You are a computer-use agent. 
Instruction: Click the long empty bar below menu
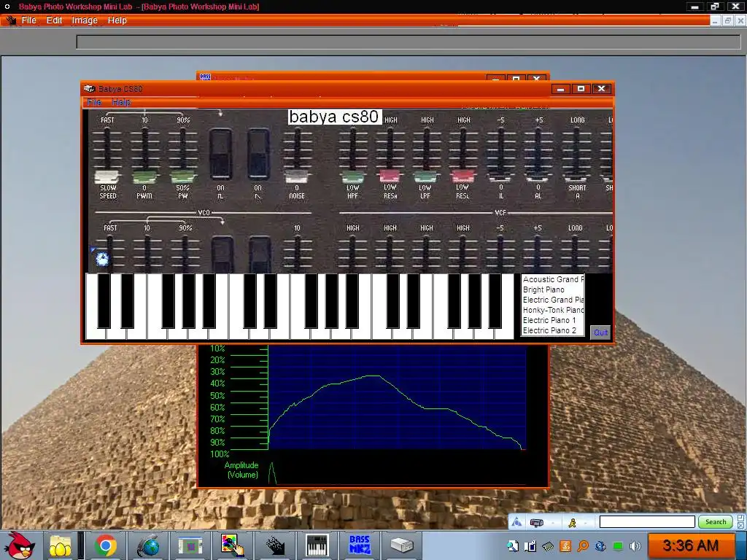(x=409, y=42)
